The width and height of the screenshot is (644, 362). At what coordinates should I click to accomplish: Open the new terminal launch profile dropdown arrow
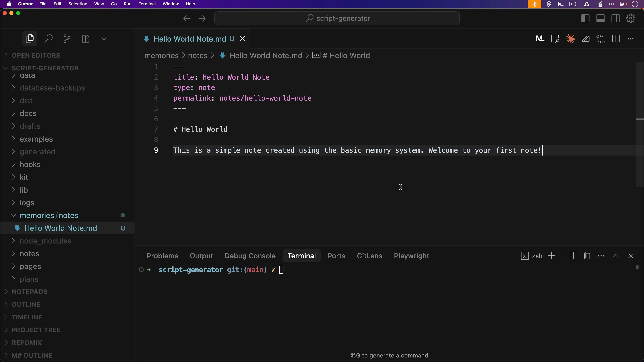pyautogui.click(x=560, y=256)
